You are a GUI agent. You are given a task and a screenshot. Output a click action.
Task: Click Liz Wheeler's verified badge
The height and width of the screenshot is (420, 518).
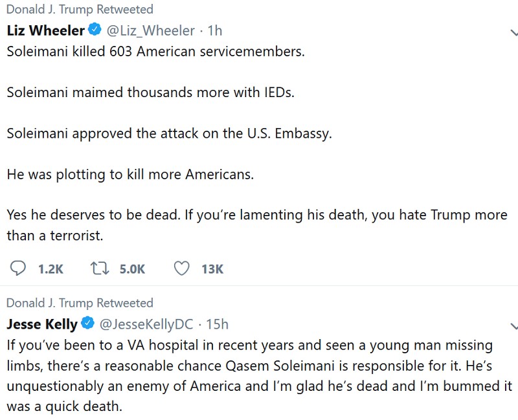coord(95,30)
